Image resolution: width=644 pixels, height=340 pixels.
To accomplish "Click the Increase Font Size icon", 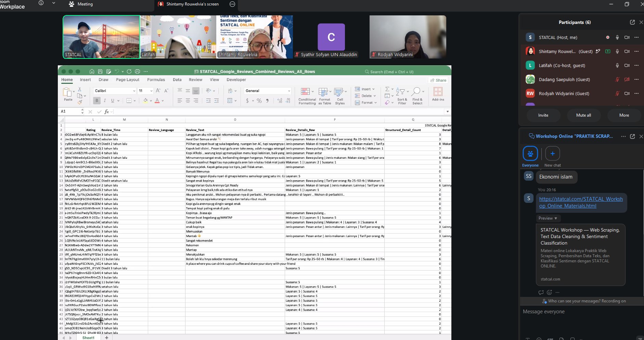I will 158,91.
